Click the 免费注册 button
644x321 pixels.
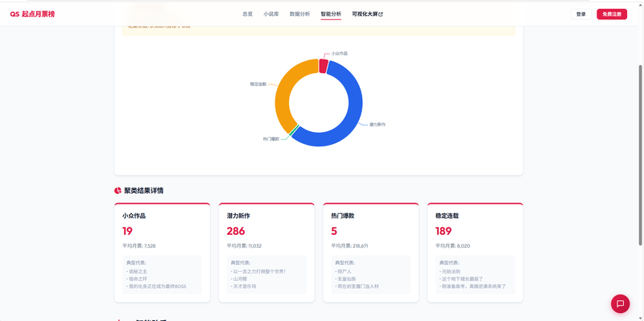(x=612, y=14)
